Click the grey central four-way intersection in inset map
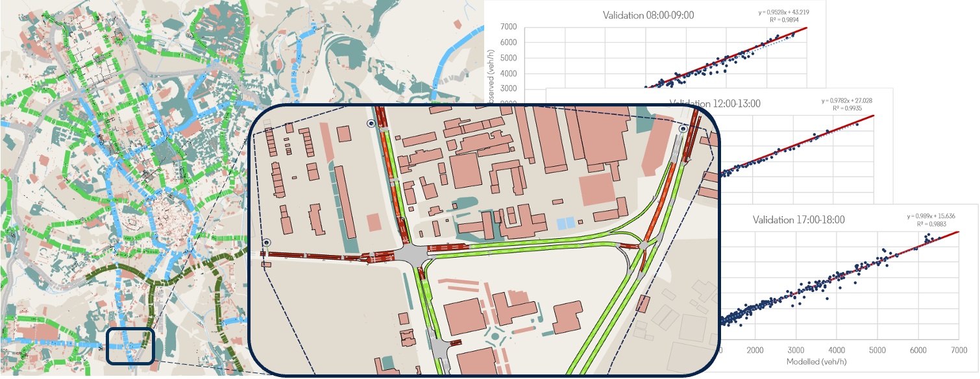The image size is (980, 379). tap(413, 254)
